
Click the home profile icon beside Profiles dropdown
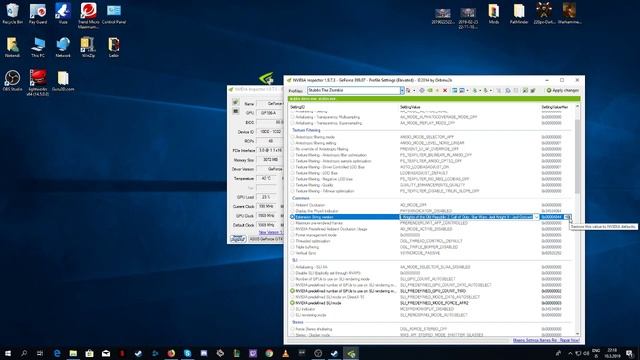(408, 90)
